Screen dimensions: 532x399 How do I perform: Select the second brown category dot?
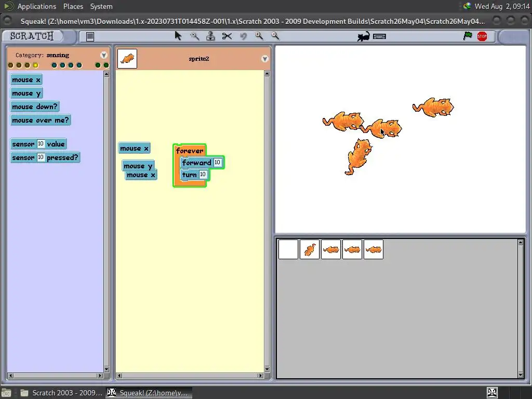[x=19, y=65]
